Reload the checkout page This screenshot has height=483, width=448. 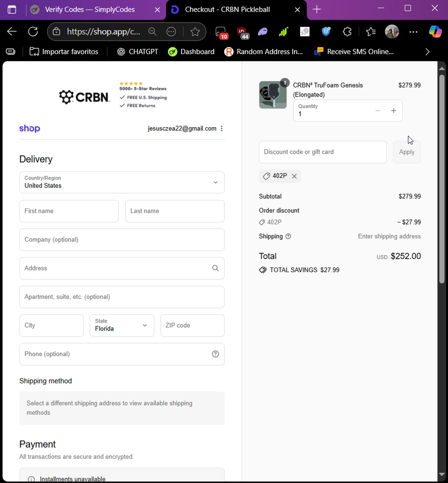point(33,32)
